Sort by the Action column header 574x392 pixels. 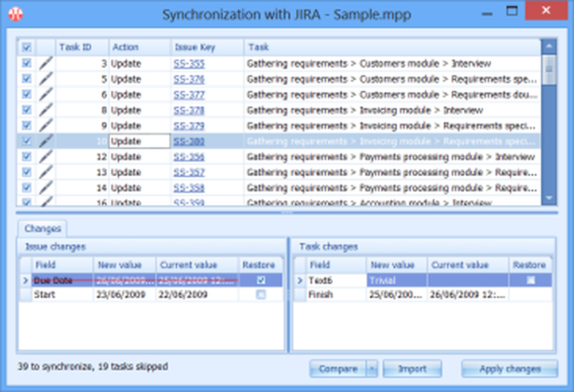tap(139, 47)
